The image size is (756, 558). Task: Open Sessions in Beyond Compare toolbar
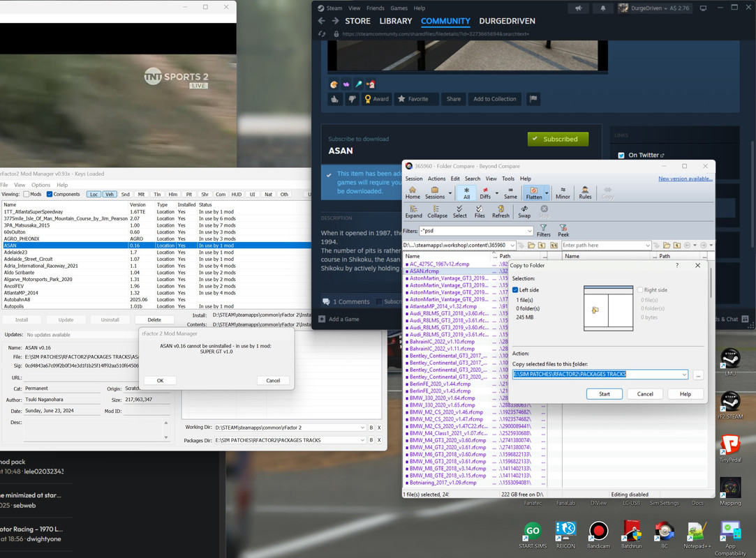coord(435,193)
